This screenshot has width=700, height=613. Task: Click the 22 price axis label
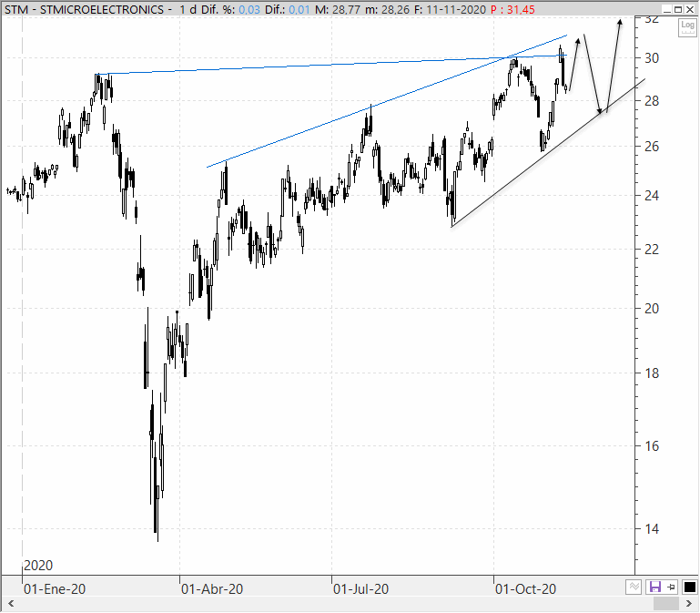[x=652, y=250]
